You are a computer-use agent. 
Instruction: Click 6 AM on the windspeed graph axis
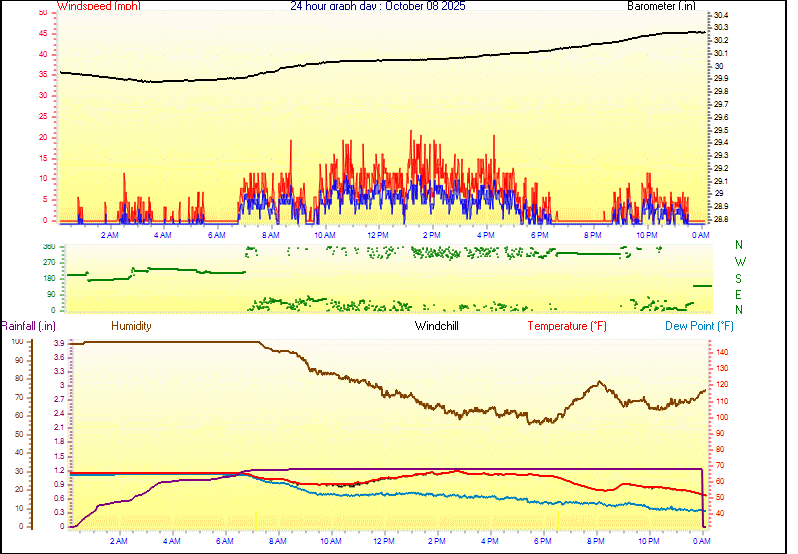pos(216,235)
